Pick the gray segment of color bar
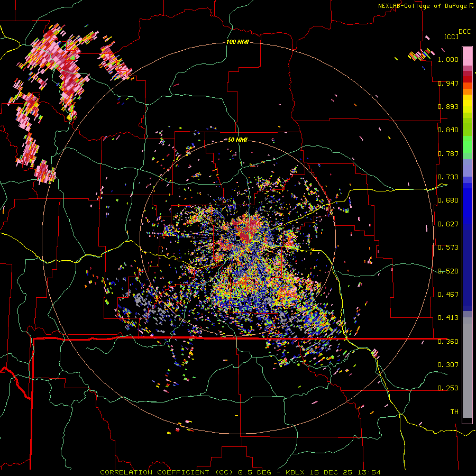 467,368
